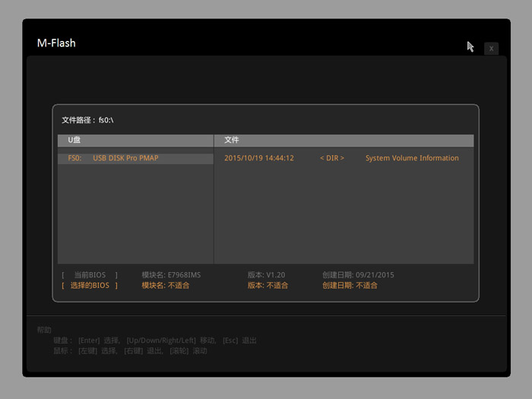Click the current BIOS version V1.20
532x399 pixels.
tap(266, 274)
